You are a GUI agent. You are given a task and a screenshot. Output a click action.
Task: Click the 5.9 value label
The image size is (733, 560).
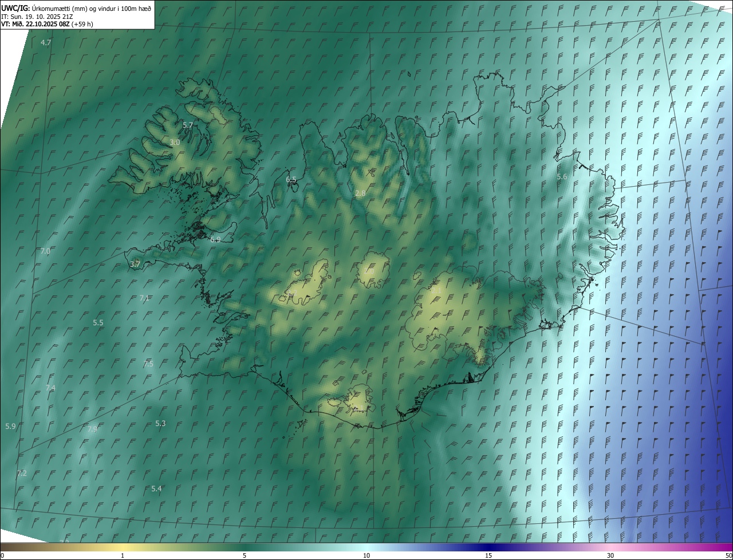[10, 427]
